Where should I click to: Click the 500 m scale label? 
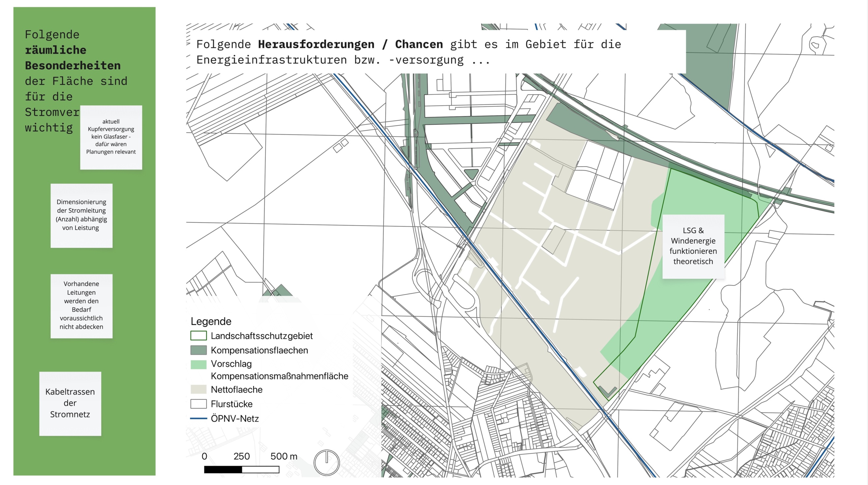(283, 456)
